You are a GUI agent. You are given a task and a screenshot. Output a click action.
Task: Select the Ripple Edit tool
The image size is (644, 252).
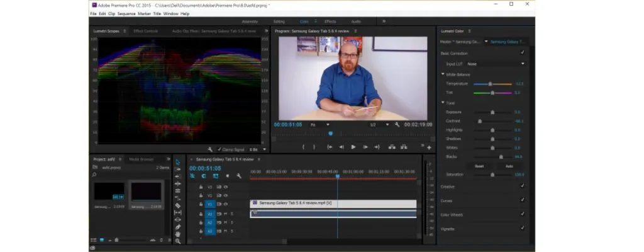[x=178, y=176]
